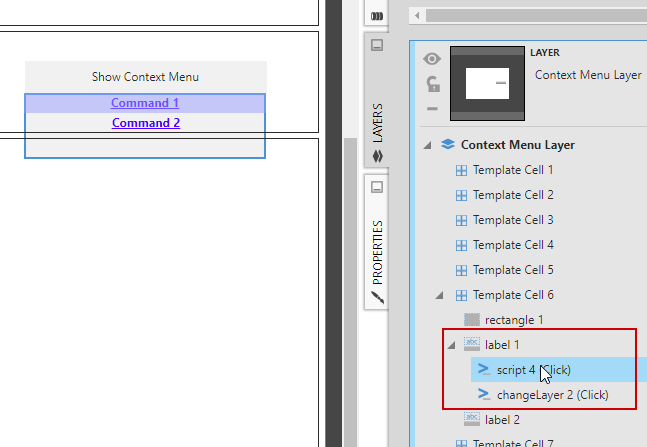Screen dimensions: 647x447
Task: Click the grid icon of Template Cell 2
Action: click(461, 195)
